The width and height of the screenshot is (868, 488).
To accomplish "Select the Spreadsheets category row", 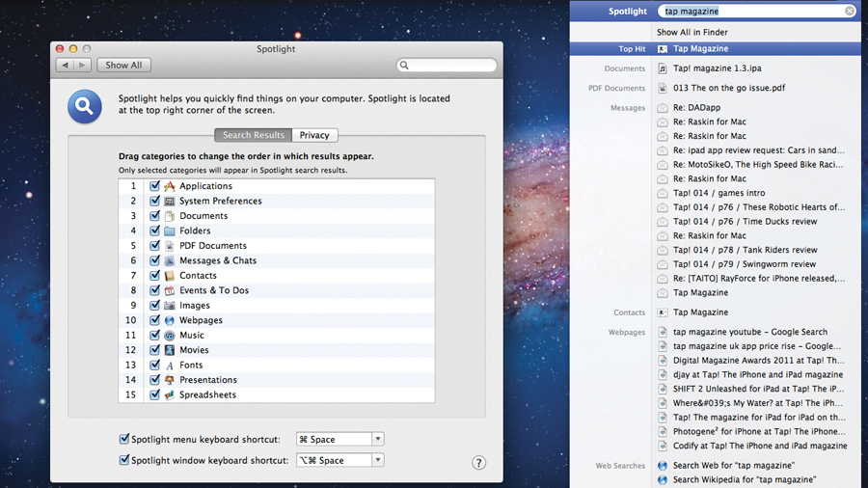I will (x=276, y=395).
